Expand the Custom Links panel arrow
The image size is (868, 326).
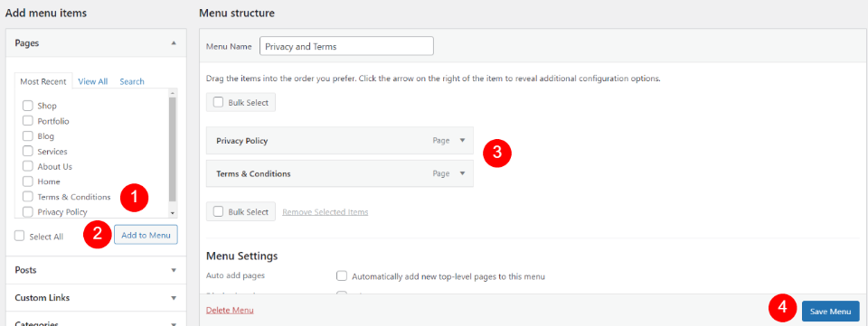(174, 298)
